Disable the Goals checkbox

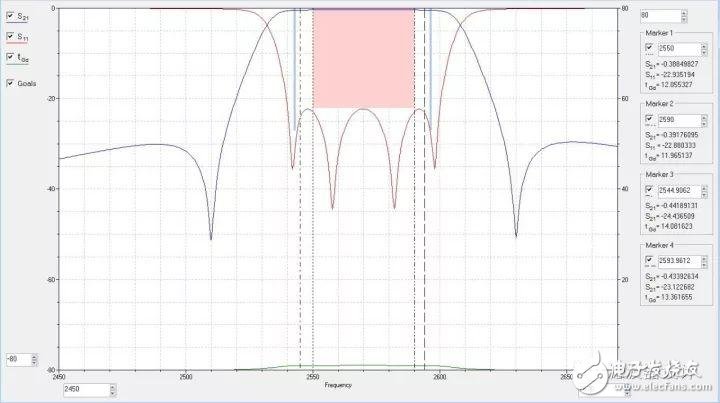pos(11,82)
